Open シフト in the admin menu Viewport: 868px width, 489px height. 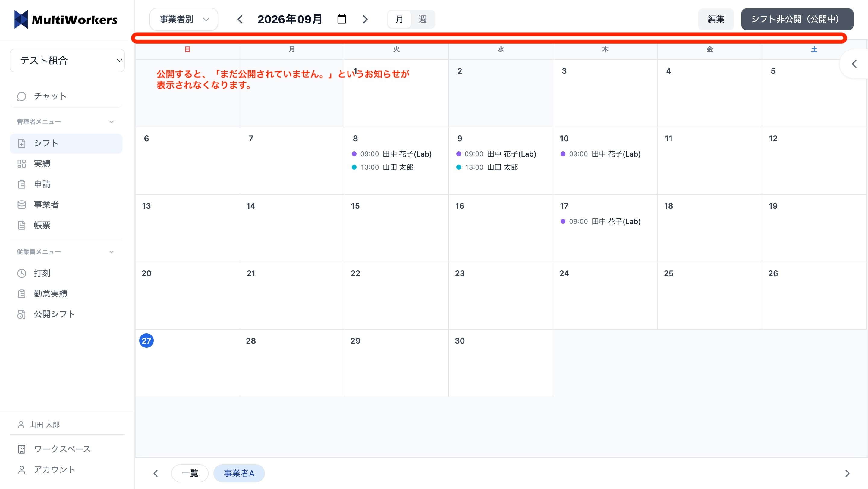click(x=66, y=143)
